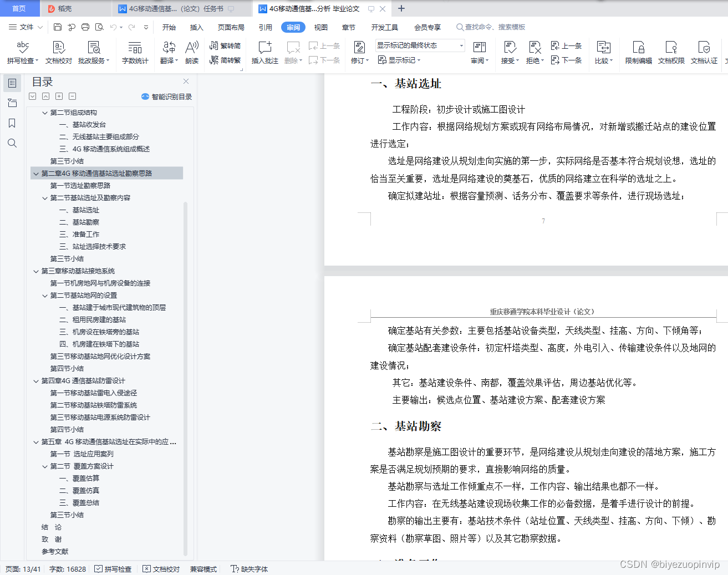Open the review pane (审阅) button
Screen dimensions: 728x575
click(480, 53)
